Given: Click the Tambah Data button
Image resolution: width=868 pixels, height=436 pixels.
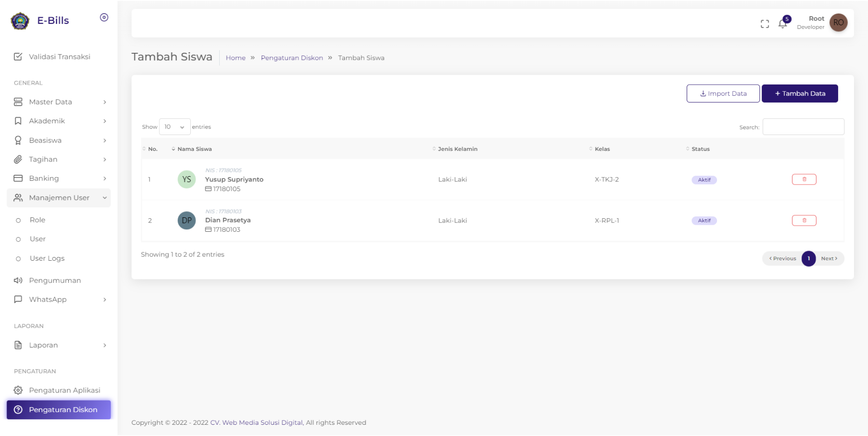Looking at the screenshot, I should [x=799, y=93].
